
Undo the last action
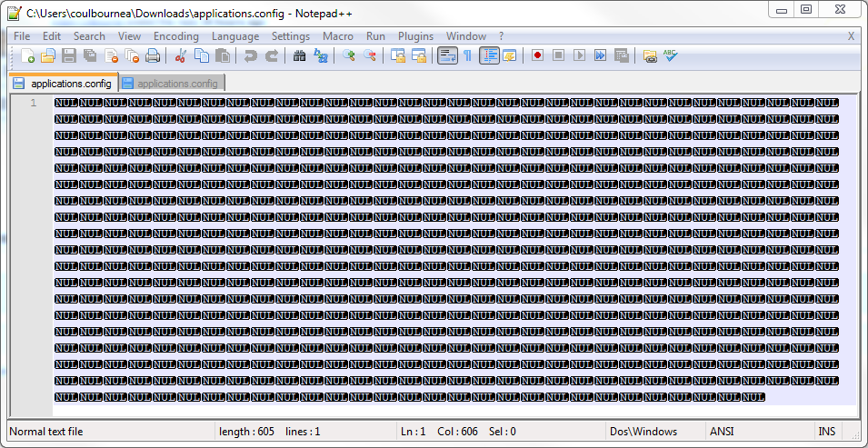coord(251,55)
